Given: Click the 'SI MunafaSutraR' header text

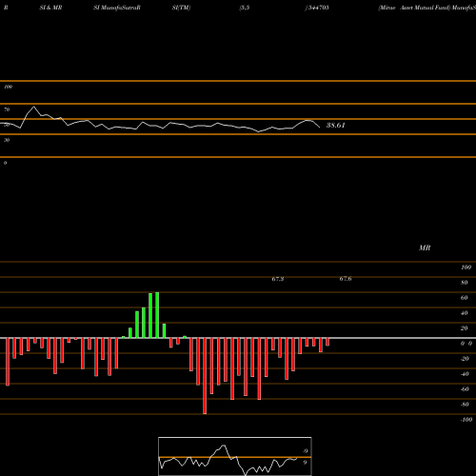Looking at the screenshot, I should click(117, 8).
